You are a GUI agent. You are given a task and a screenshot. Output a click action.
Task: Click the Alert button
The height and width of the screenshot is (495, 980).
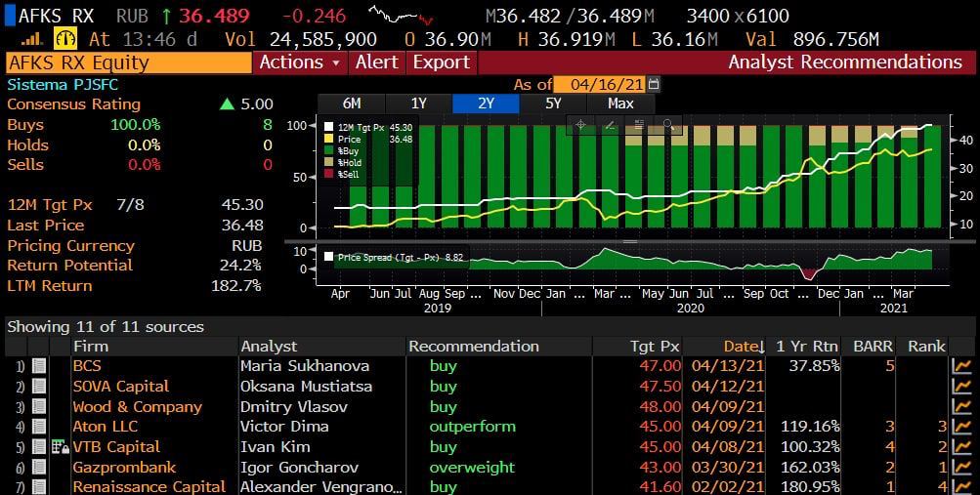tap(377, 62)
